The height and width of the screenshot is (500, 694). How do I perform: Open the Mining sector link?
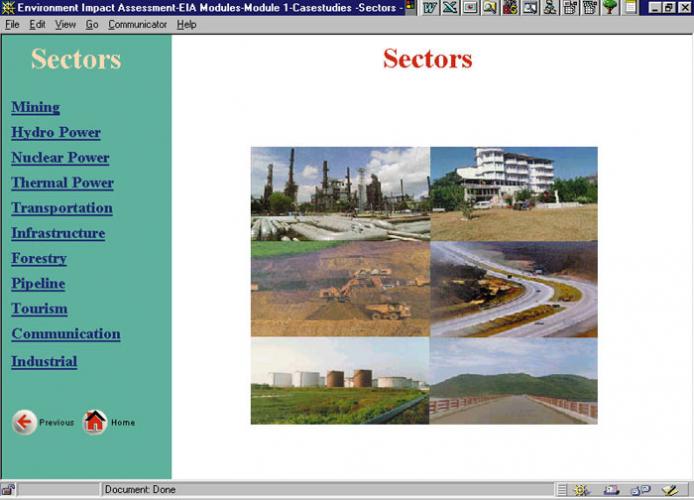click(36, 108)
